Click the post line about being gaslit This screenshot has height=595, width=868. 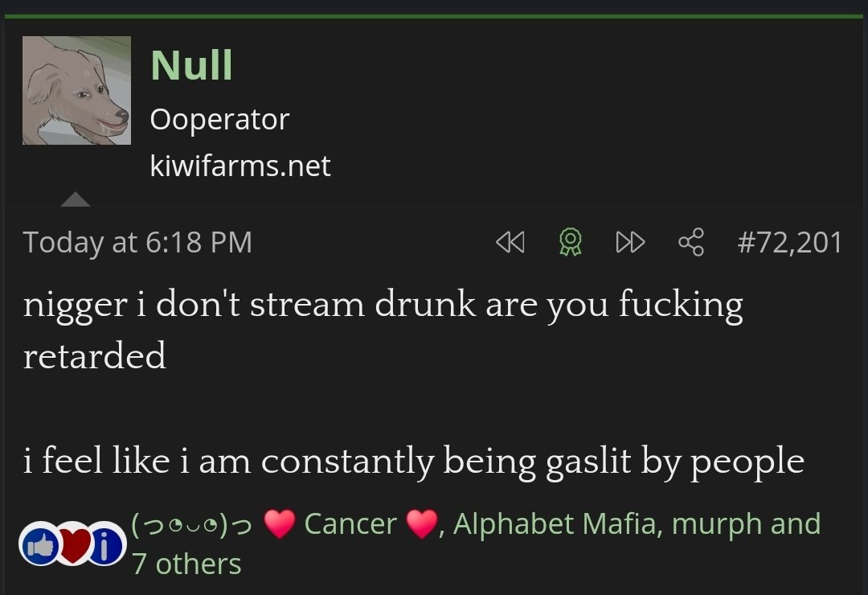click(413, 461)
